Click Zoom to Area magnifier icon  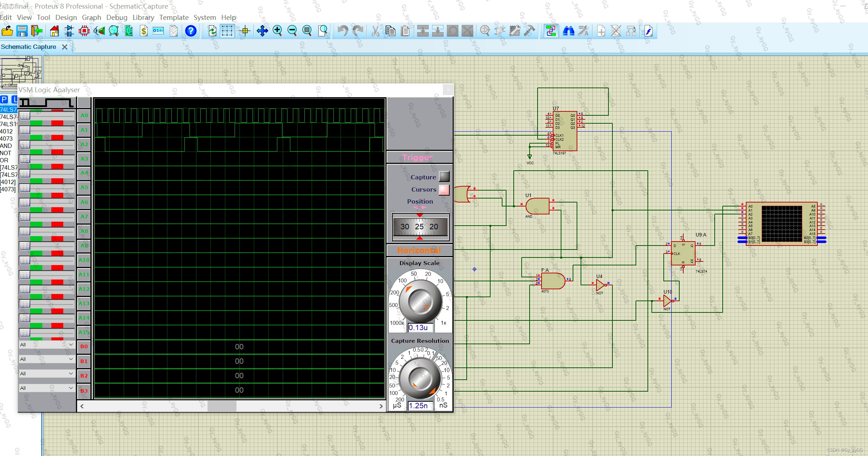pyautogui.click(x=322, y=31)
